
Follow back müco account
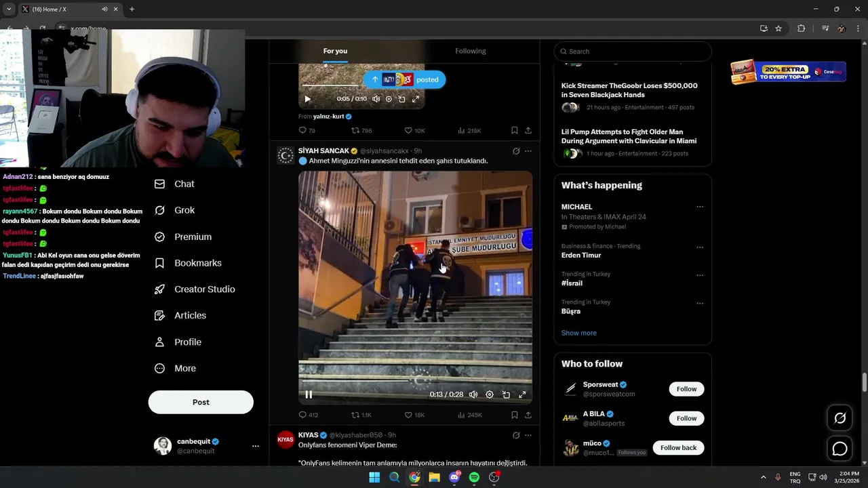click(678, 448)
